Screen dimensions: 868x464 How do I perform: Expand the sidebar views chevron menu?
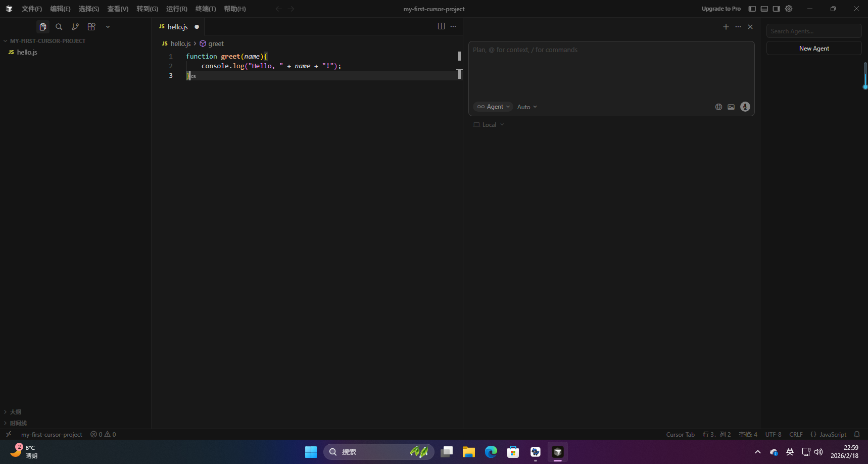click(108, 27)
